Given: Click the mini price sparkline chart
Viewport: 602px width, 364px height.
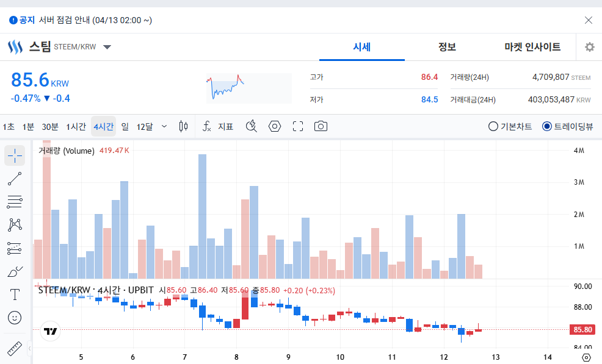Looking at the screenshot, I should (x=248, y=88).
